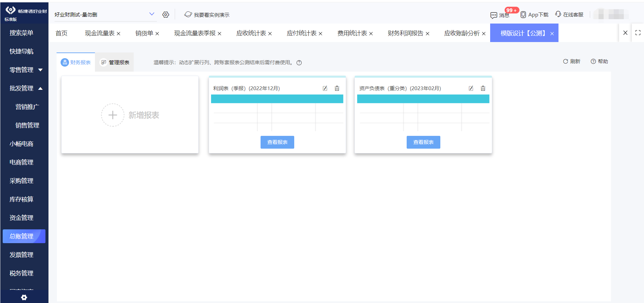Open the 帮助 help icon

point(593,61)
